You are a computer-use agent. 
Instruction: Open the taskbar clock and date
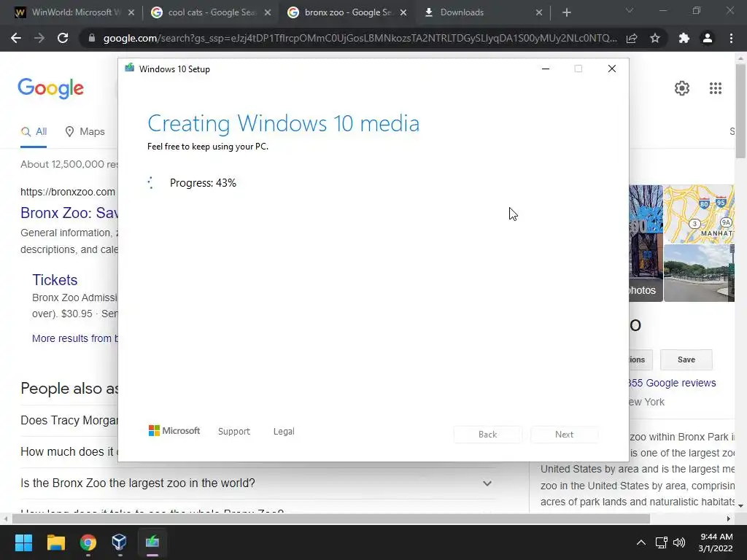[716, 542]
